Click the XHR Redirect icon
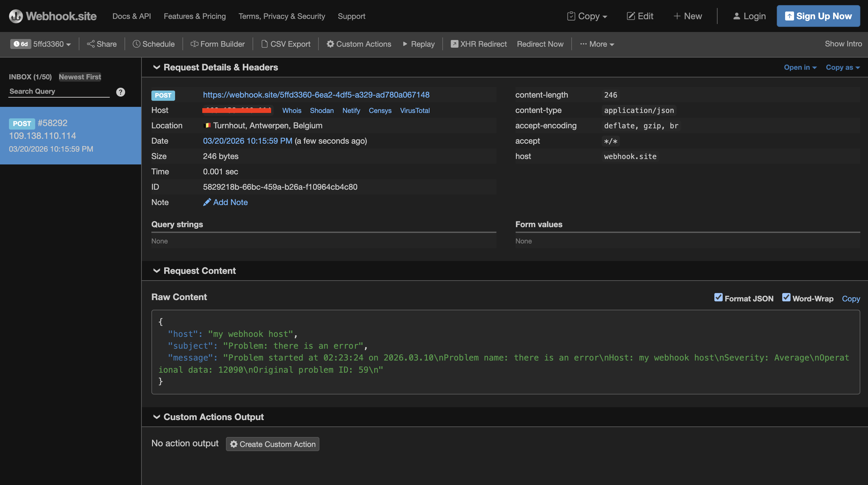 click(x=454, y=44)
